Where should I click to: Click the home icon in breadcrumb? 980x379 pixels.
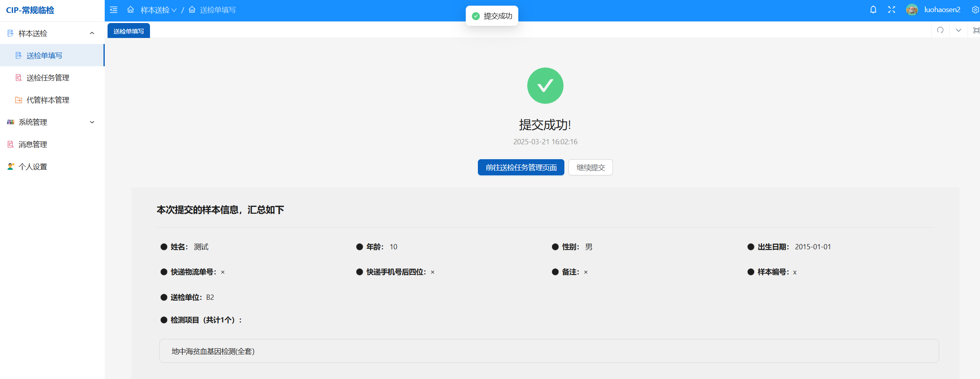pos(131,10)
